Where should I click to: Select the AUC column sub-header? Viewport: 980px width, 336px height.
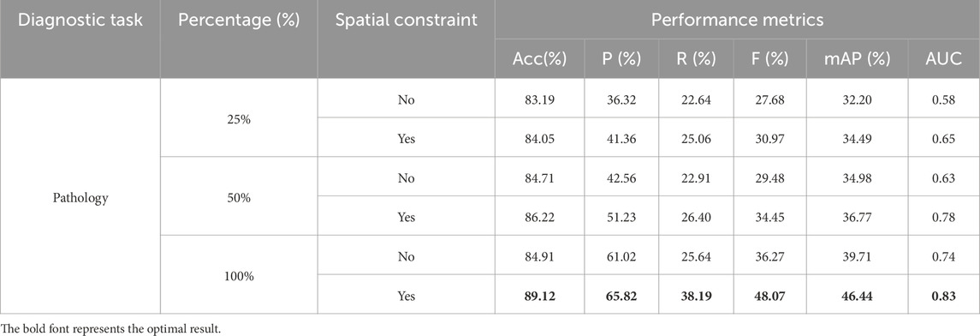945,59
